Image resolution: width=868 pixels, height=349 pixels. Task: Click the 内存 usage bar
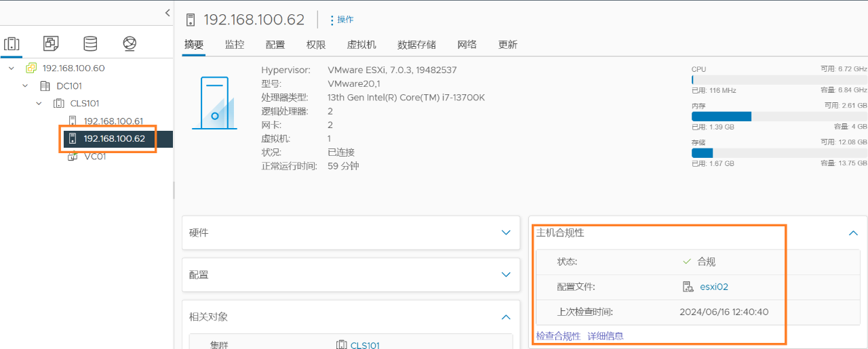(x=778, y=116)
